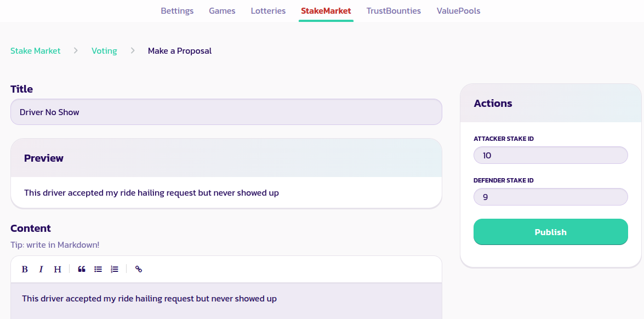Navigate to the ValuePools tab
Screen dimensions: 644x319
[458, 11]
